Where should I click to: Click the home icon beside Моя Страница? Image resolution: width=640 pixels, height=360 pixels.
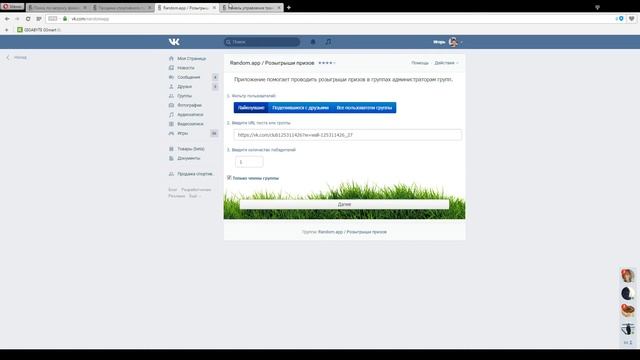pyautogui.click(x=171, y=58)
